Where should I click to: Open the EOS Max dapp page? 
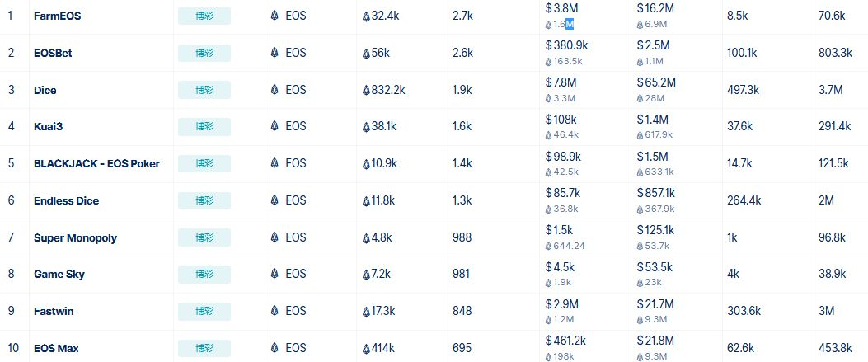click(x=56, y=349)
